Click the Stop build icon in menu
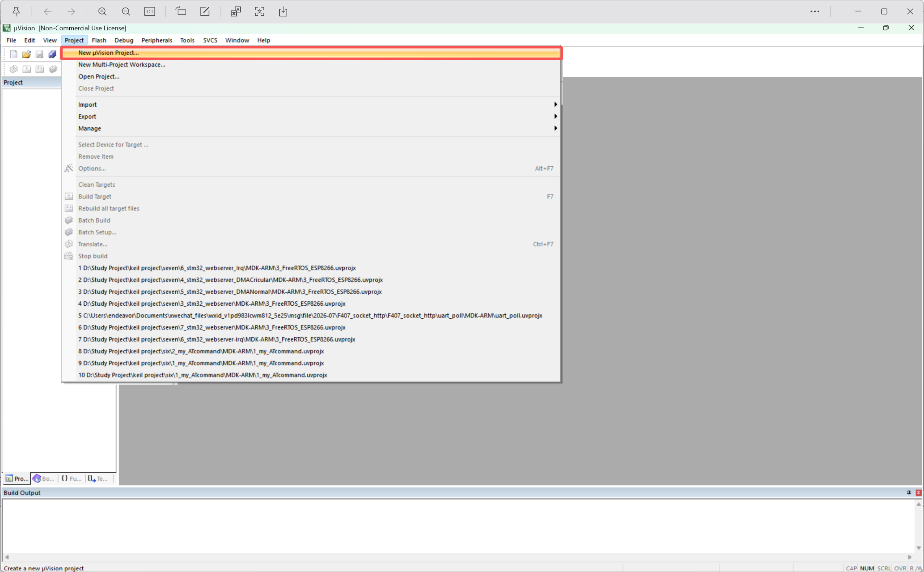The height and width of the screenshot is (572, 924). [x=69, y=256]
